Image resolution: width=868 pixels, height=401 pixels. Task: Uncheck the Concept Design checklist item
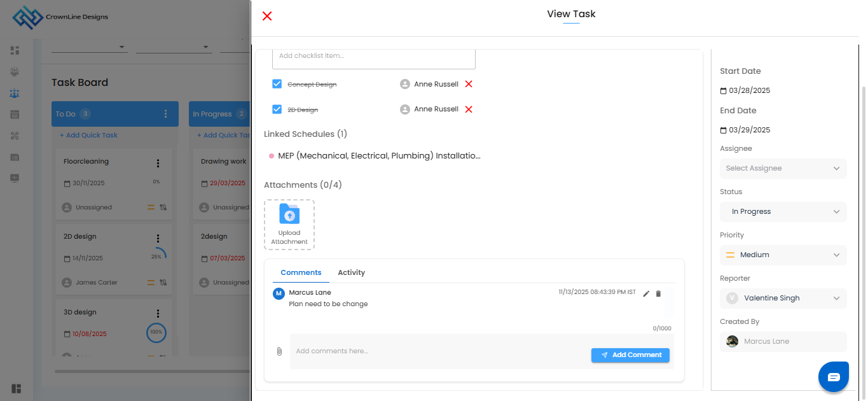click(x=277, y=84)
